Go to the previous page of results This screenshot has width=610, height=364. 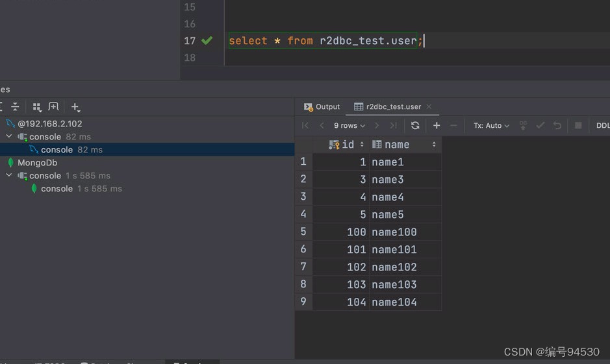point(322,125)
